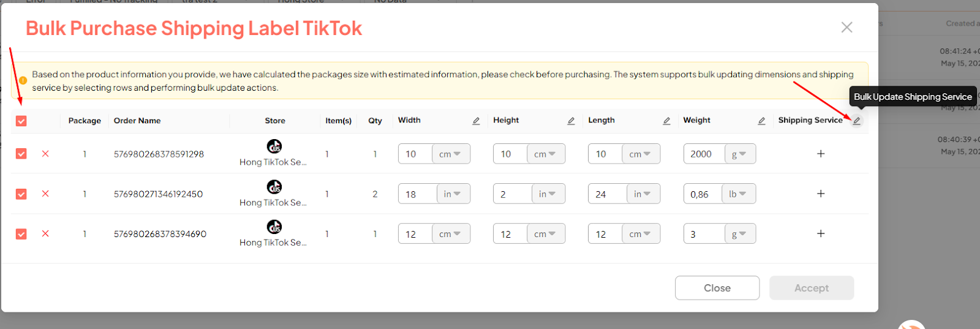
Task: Open weight unit dropdown showing lb
Action: pos(738,194)
